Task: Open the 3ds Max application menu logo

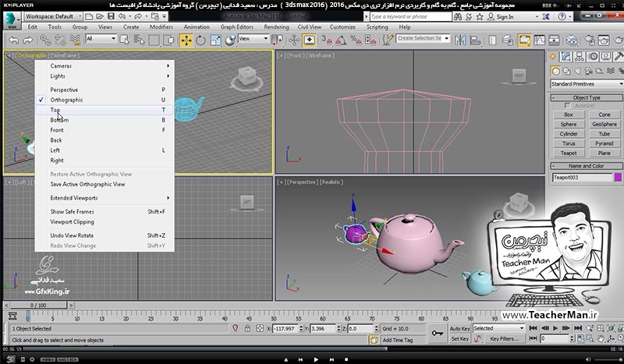Action: pos(12,20)
